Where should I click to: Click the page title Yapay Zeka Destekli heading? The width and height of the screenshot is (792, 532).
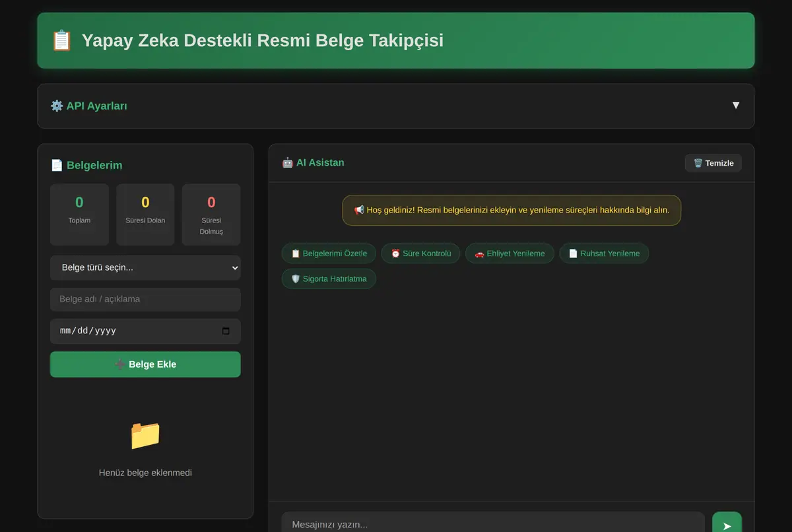tap(263, 40)
